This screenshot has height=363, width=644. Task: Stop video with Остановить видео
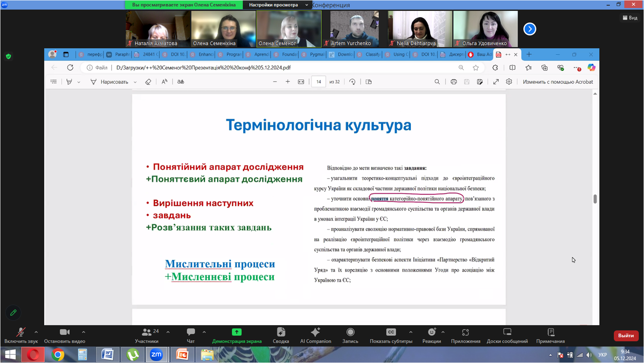pos(64,335)
